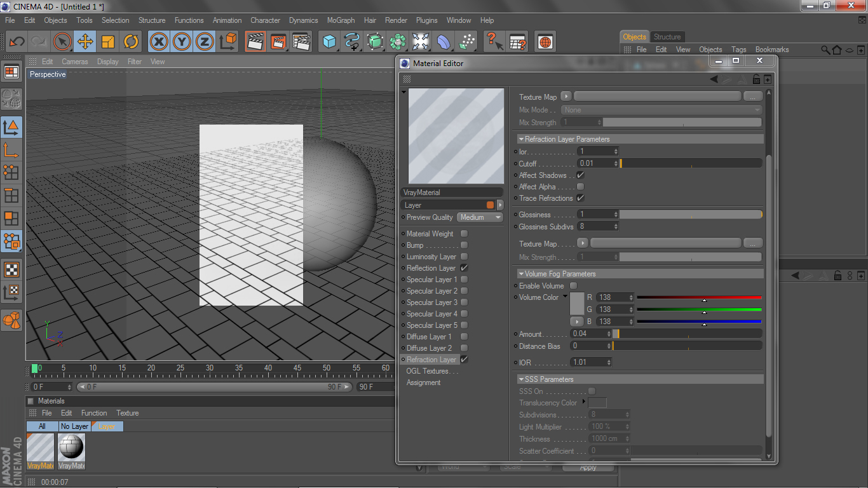
Task: Open the MoGraph menu
Action: pos(341,20)
